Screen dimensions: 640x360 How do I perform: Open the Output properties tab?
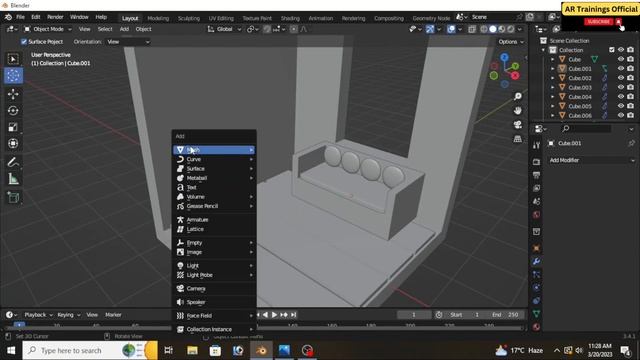tap(536, 175)
